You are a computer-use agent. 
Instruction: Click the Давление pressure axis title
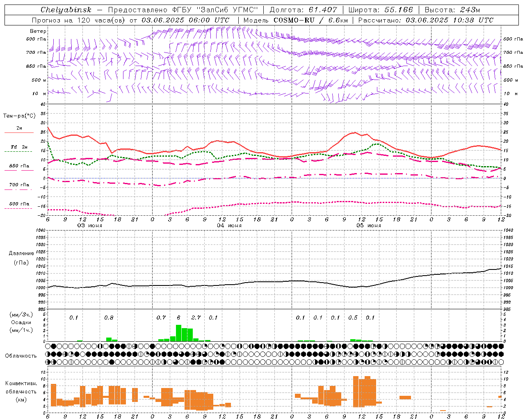point(21,253)
